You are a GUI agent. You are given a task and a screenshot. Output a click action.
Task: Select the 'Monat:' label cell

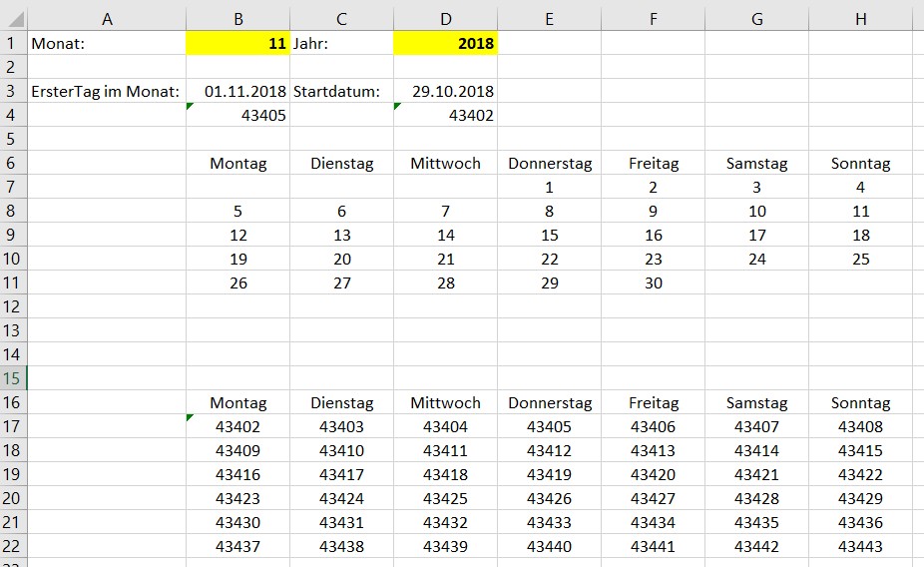point(107,43)
